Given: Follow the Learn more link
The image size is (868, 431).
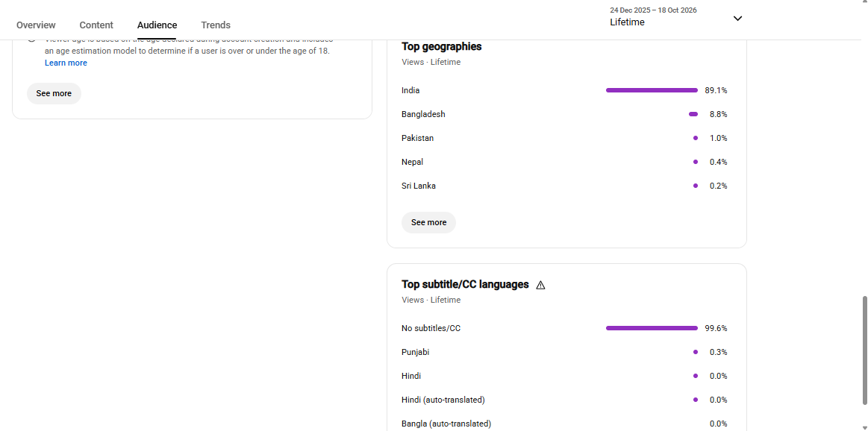Looking at the screenshot, I should [x=66, y=63].
